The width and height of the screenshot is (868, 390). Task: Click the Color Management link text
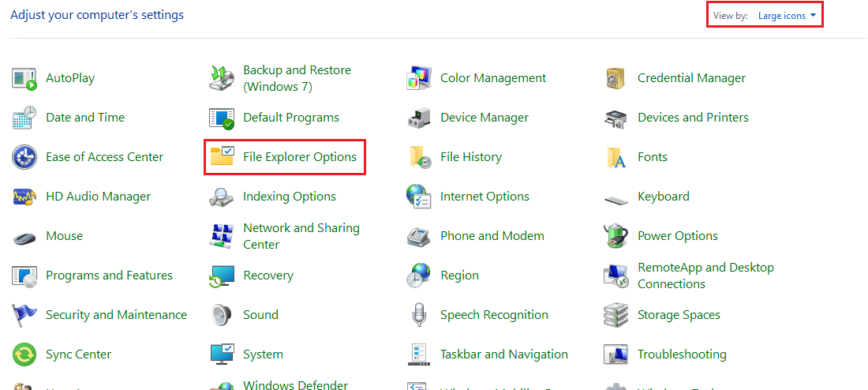(493, 78)
